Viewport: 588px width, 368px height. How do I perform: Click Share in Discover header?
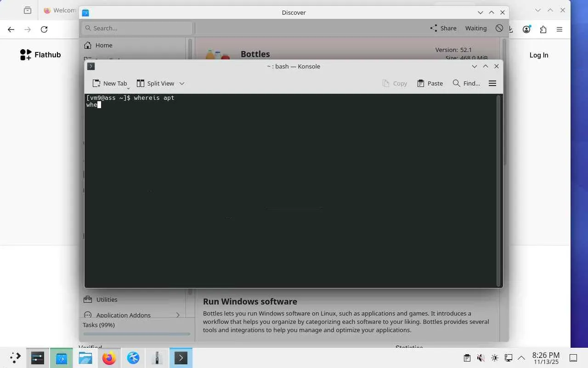pos(443,28)
